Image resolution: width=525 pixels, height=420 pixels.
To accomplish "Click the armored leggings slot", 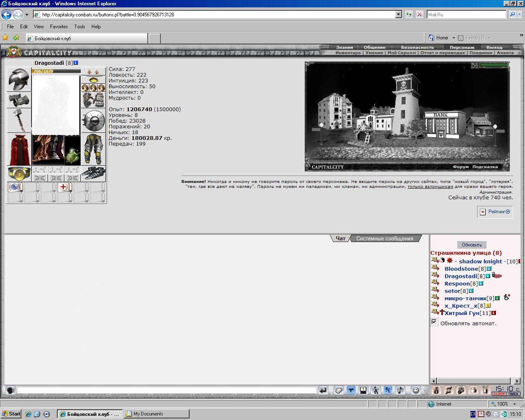I will click(93, 149).
